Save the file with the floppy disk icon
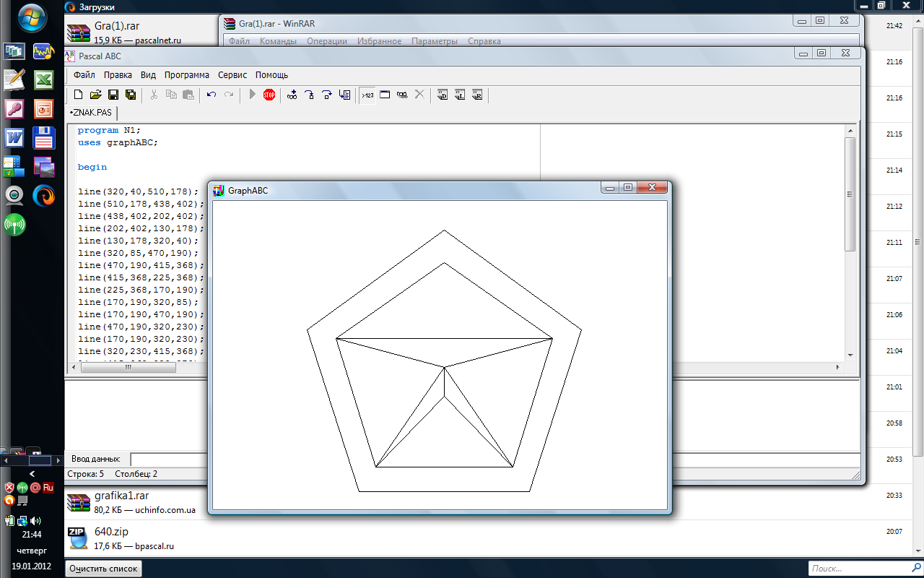The height and width of the screenshot is (578, 924). [x=113, y=95]
